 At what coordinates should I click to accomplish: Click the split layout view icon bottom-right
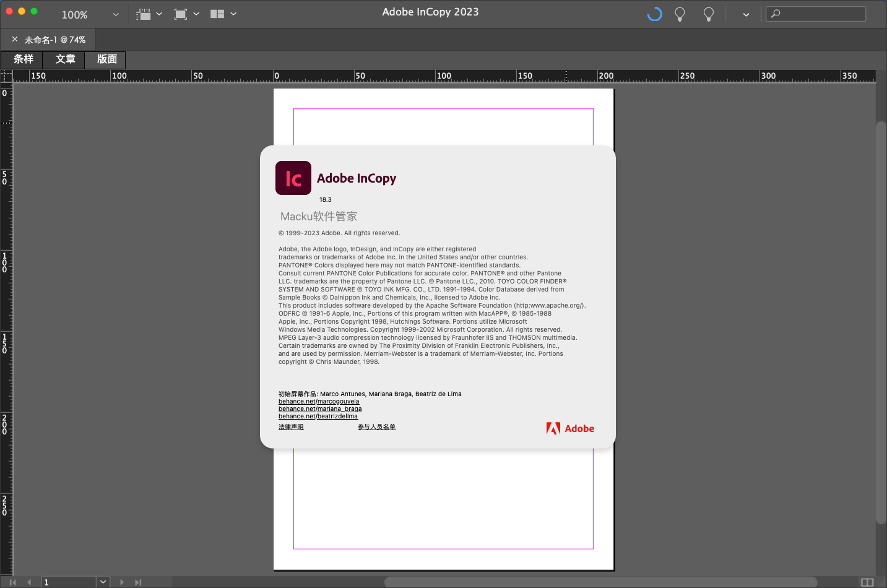pos(867,582)
